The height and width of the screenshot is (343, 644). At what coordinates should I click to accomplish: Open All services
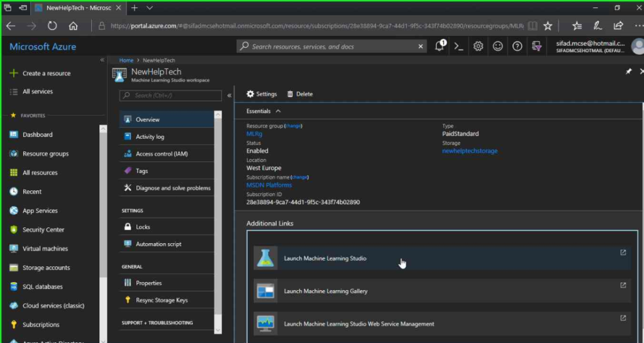31,92
